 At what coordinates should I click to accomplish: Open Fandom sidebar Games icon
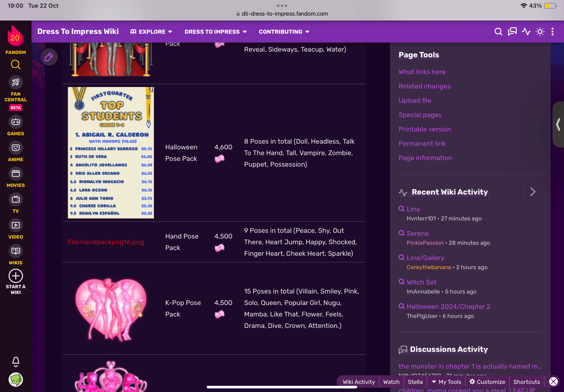point(16,122)
